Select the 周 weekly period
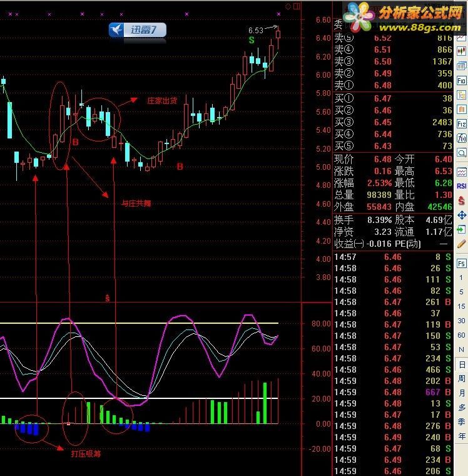Screen dimensions: 468x476 coord(462,378)
